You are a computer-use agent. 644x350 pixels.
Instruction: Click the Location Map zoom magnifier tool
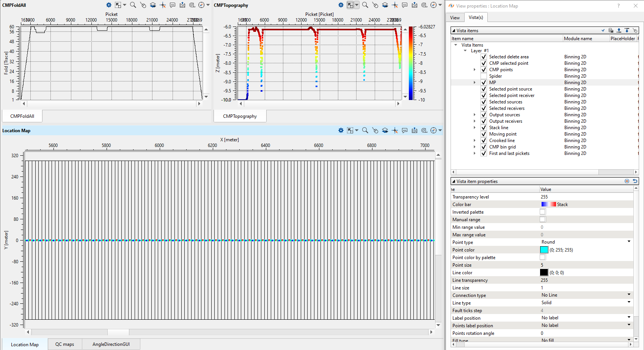(365, 130)
